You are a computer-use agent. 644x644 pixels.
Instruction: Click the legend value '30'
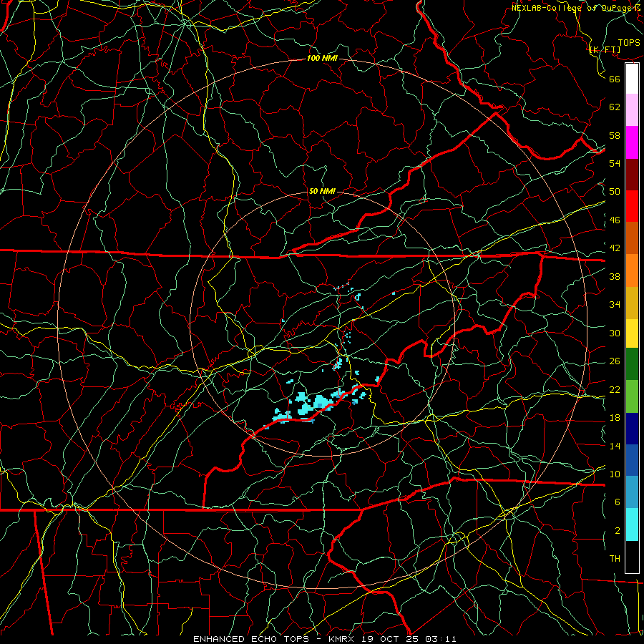click(615, 333)
